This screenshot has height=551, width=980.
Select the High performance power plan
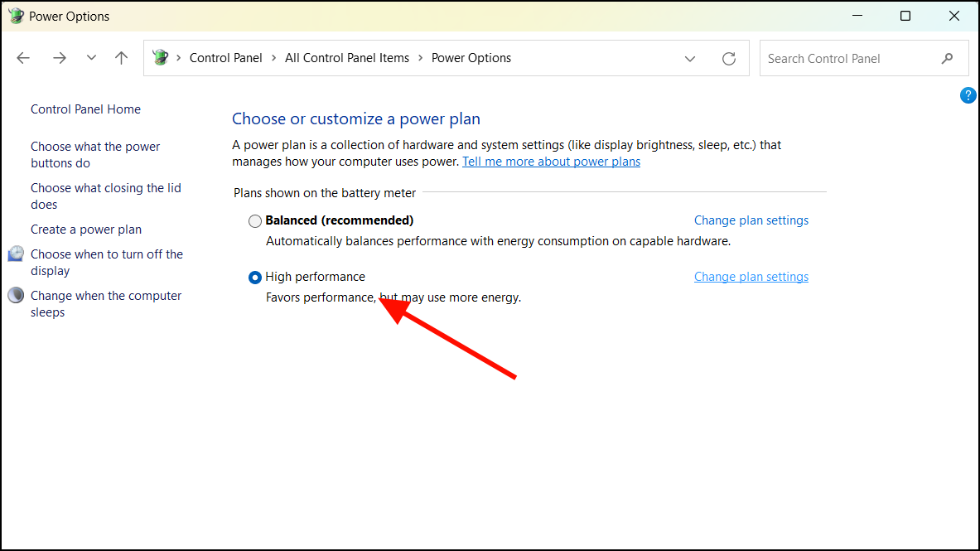254,277
